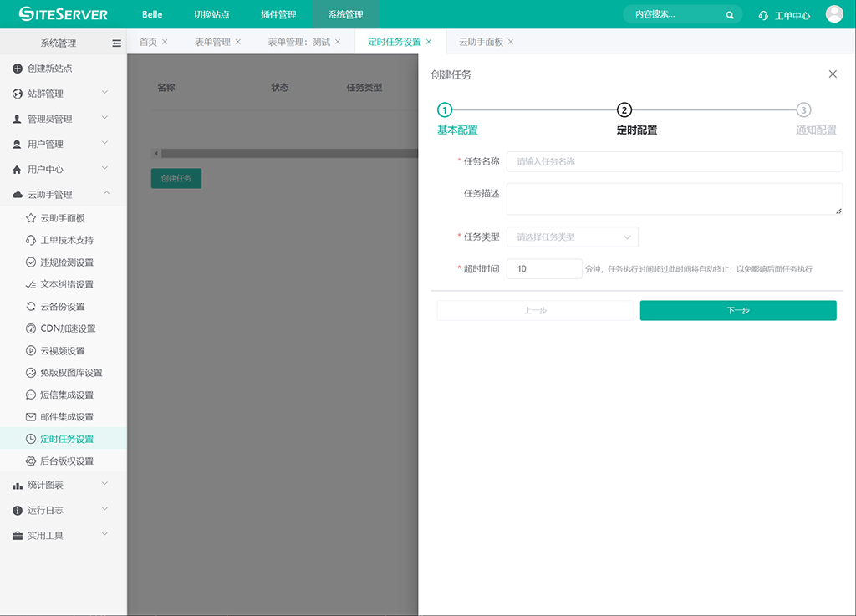Click the search magnifier icon
856x616 pixels.
click(730, 14)
